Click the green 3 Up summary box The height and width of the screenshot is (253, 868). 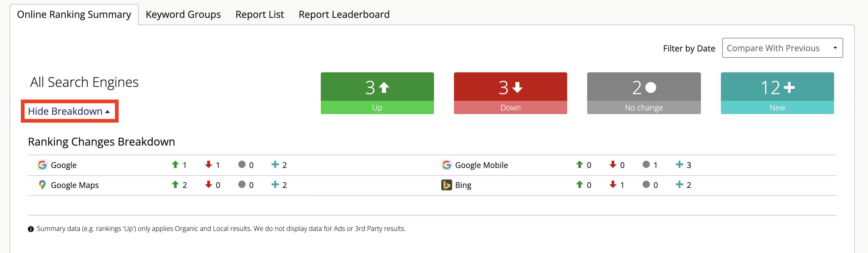[377, 93]
